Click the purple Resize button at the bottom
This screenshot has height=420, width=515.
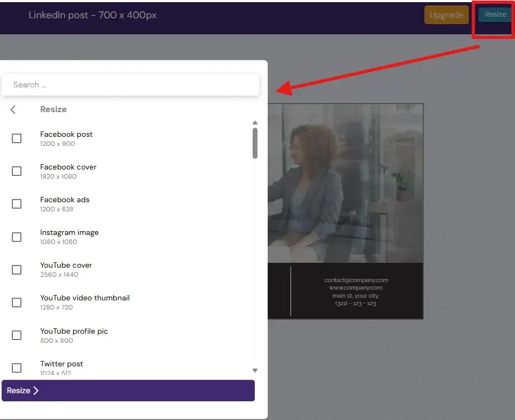[x=129, y=390]
